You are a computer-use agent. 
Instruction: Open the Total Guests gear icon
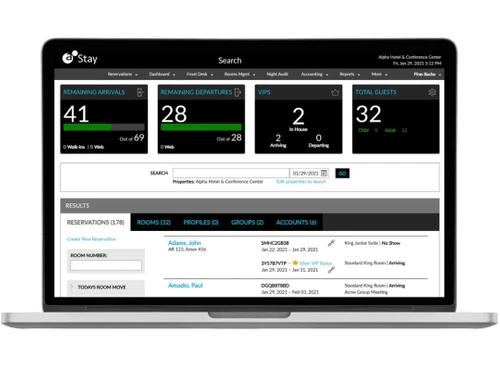click(x=432, y=92)
